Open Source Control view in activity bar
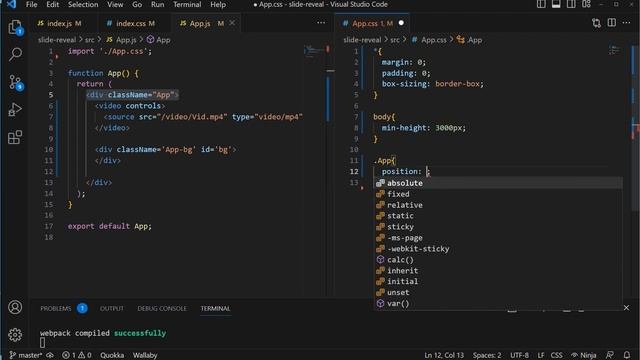Screen dimensions: 640x360 pyautogui.click(x=15, y=82)
